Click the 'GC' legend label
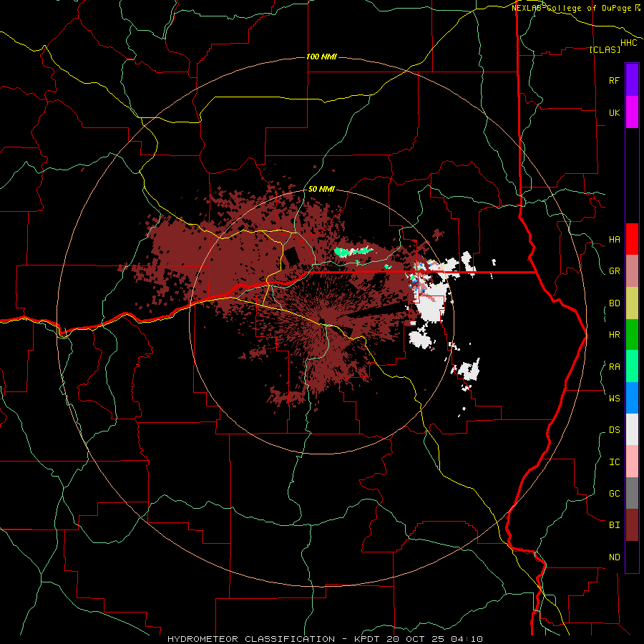 coord(614,493)
